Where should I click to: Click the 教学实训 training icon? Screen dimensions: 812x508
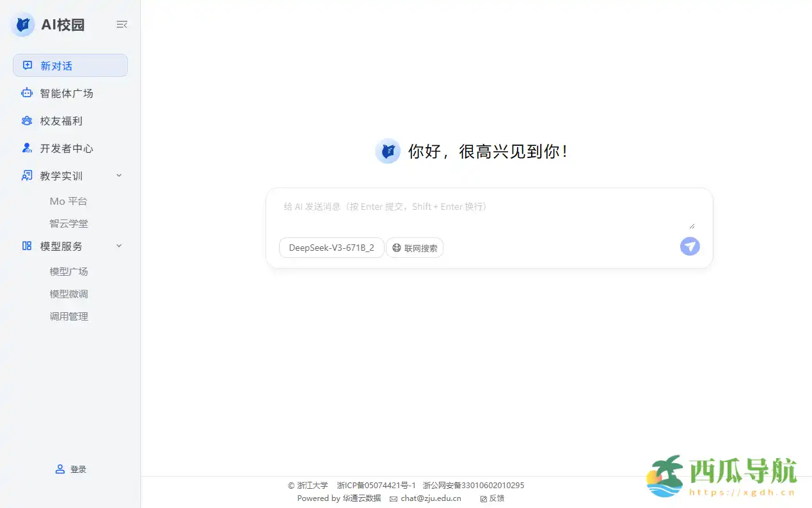[x=26, y=175]
